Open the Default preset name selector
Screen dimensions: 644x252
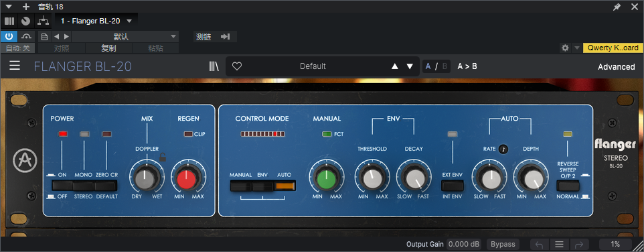313,66
